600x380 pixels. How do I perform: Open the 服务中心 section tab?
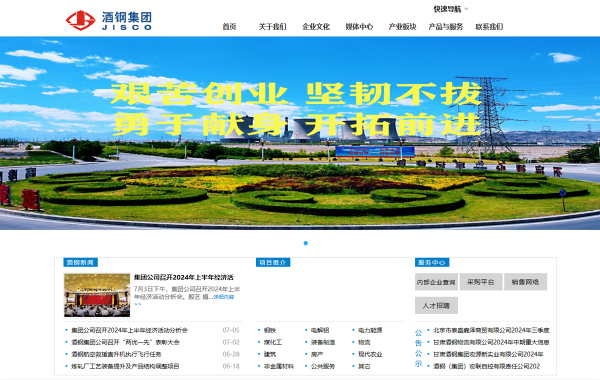(x=432, y=262)
